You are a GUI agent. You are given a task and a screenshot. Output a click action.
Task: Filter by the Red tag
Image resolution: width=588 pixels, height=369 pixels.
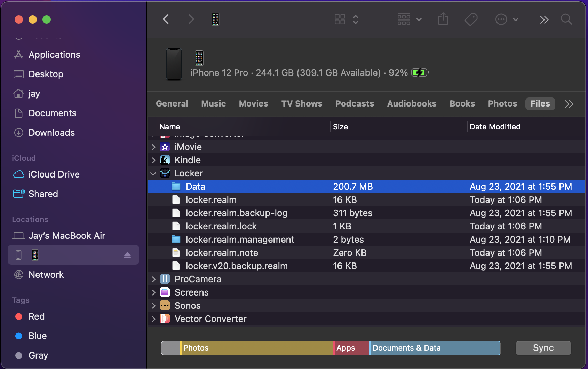point(73,316)
